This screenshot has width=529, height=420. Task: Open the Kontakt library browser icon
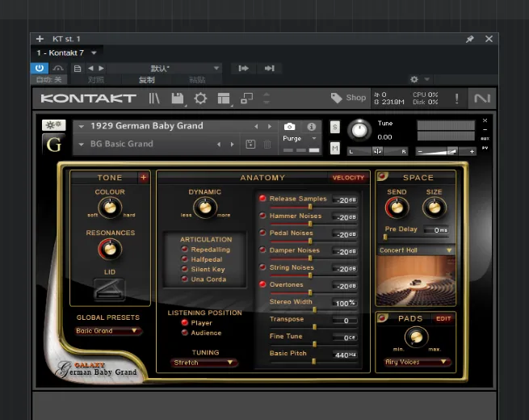tap(154, 99)
